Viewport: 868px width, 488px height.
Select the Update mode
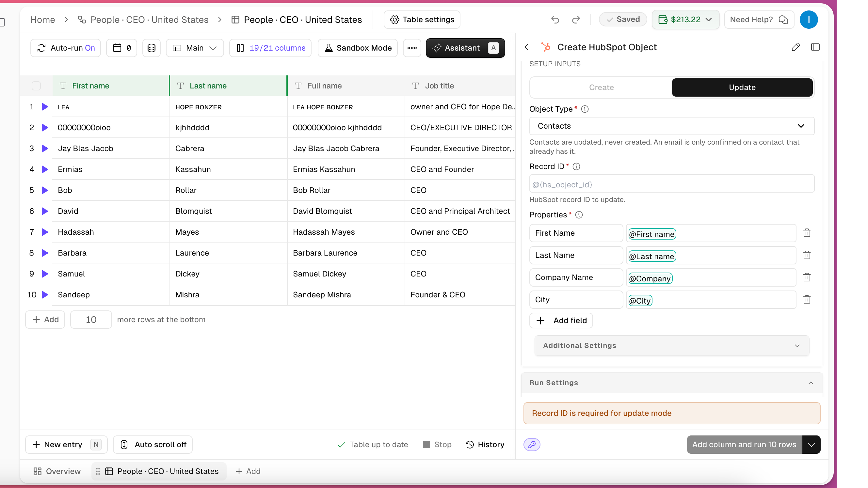tap(742, 87)
